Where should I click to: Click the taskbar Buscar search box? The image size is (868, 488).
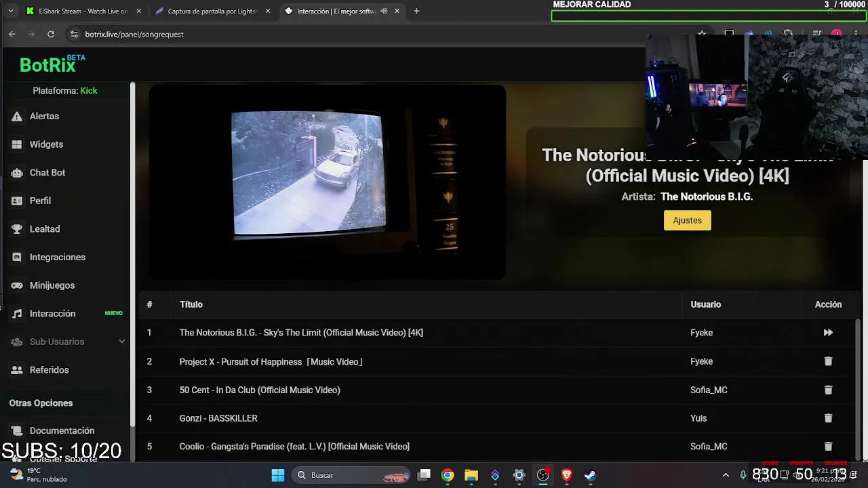tap(351, 475)
